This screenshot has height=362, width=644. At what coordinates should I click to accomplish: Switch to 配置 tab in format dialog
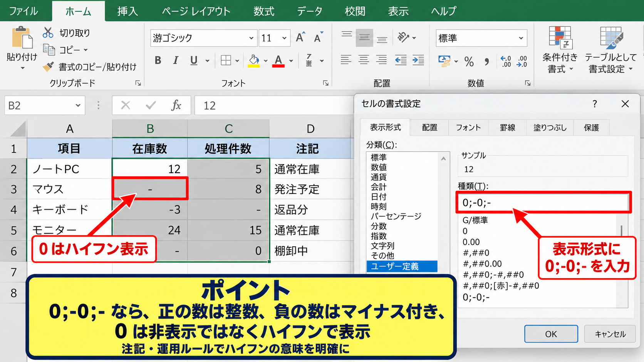pyautogui.click(x=429, y=127)
